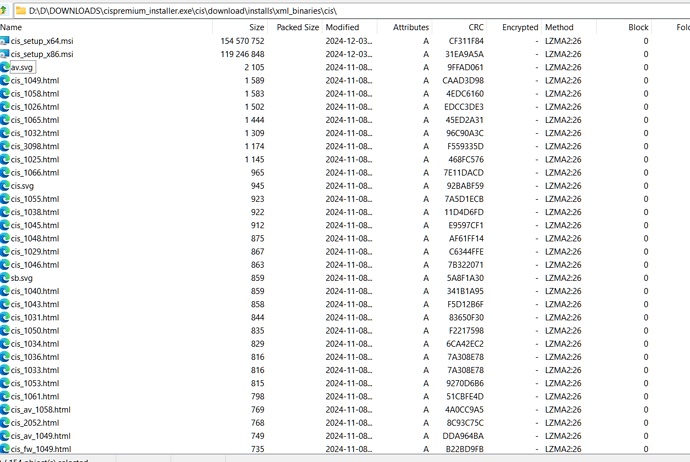Click the Edge icon beside cis_1048.html

(5, 238)
